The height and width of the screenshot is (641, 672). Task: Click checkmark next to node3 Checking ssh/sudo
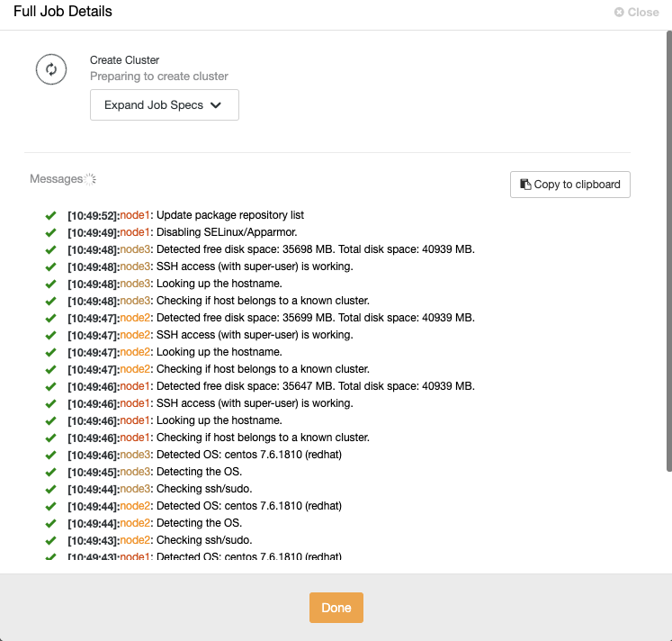pos(50,489)
